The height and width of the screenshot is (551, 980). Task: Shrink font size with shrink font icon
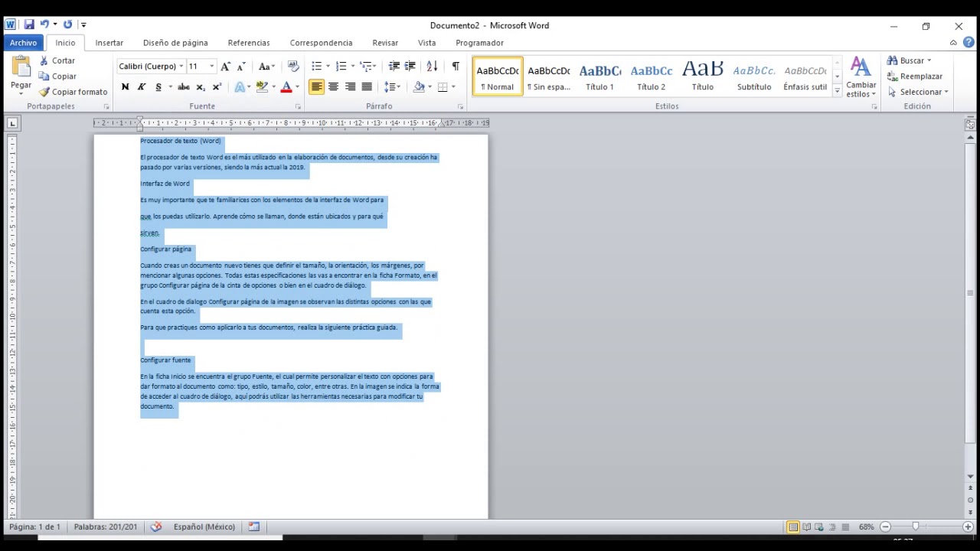click(241, 67)
